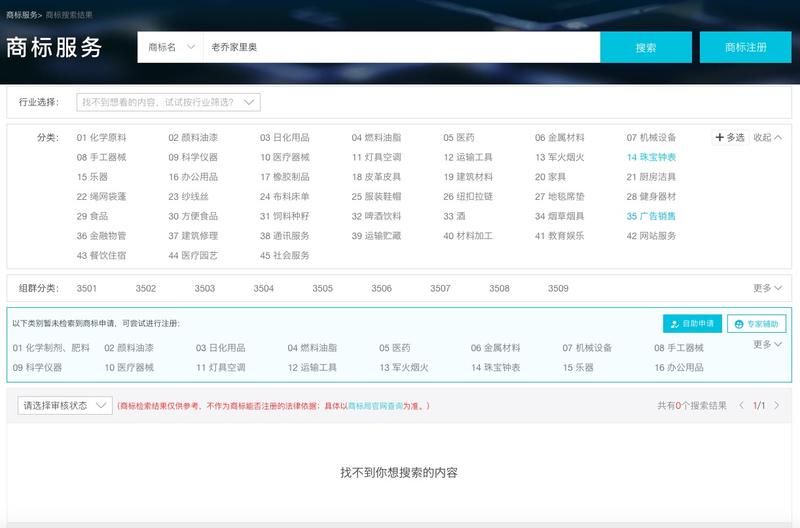Select category 28 健身器材
This screenshot has height=528, width=800.
coord(651,196)
